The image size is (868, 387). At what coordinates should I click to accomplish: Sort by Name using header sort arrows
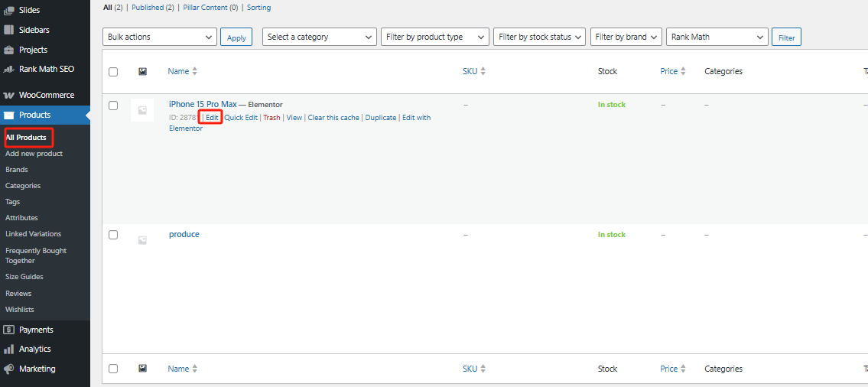194,72
